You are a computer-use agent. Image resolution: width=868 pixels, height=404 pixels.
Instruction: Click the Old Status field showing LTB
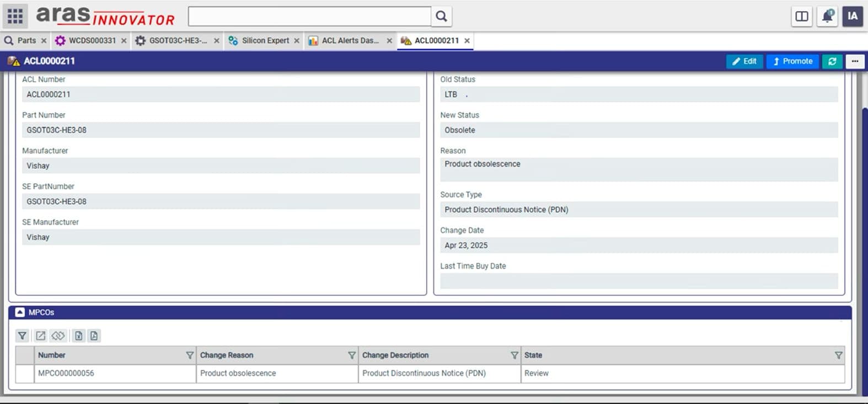pyautogui.click(x=639, y=94)
